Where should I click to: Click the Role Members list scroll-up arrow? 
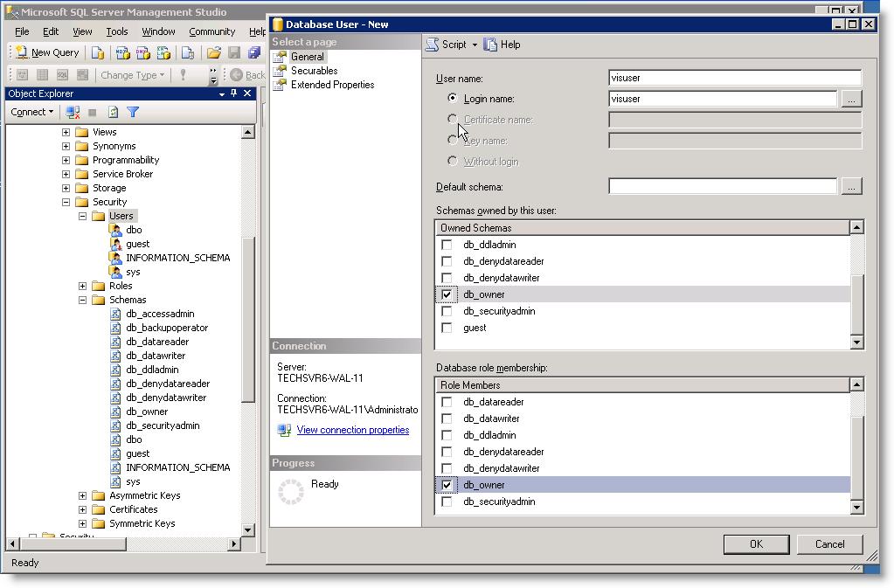click(x=856, y=384)
